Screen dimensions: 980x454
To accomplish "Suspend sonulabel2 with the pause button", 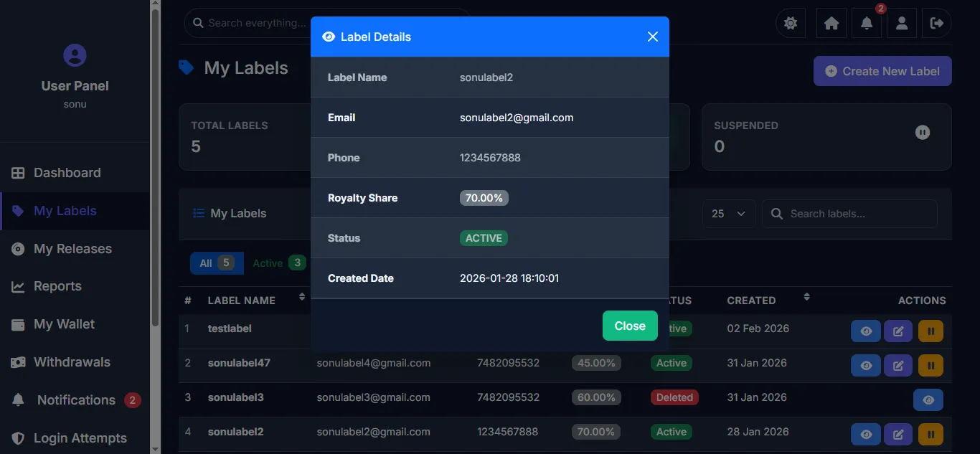I will click(930, 434).
